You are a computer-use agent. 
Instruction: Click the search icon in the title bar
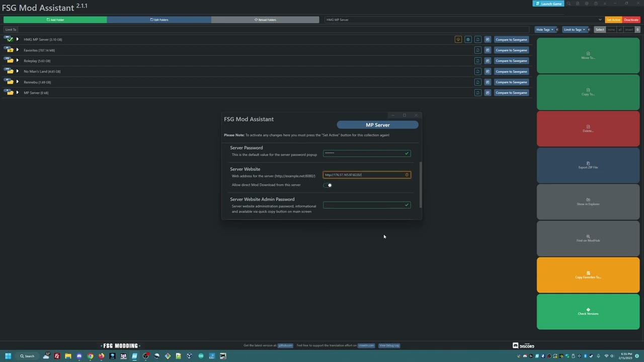tap(569, 4)
